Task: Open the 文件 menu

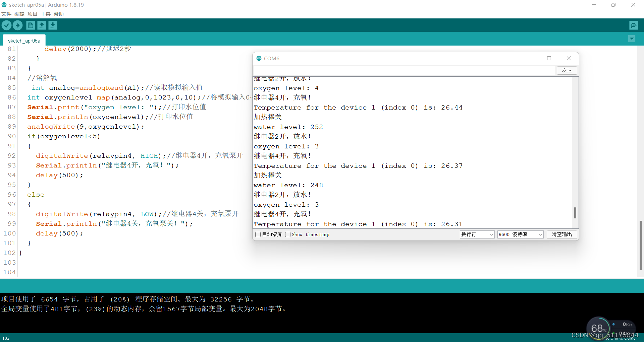Action: tap(6, 14)
